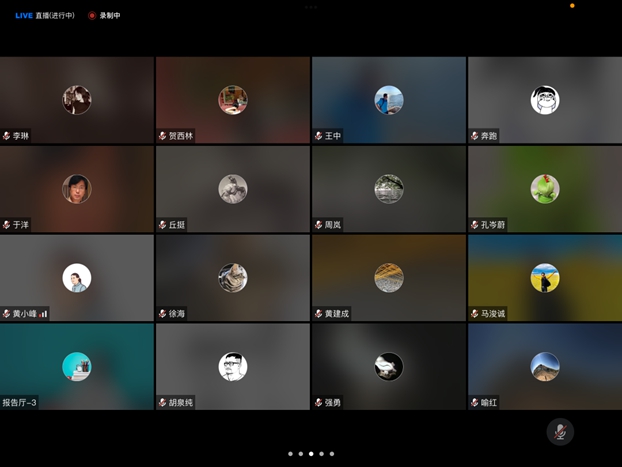The image size is (622, 467).
Task: Click muted mic icon beside 丘挺
Action: click(162, 225)
